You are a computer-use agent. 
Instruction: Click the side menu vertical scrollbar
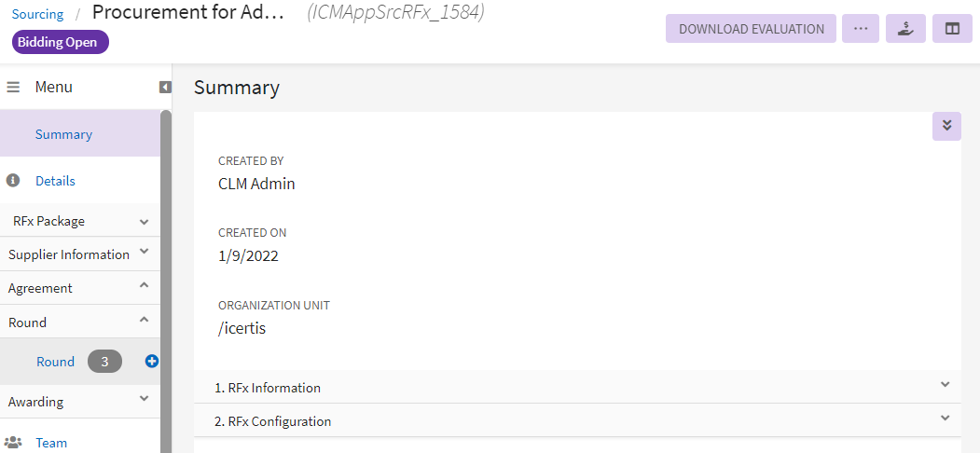tap(166, 280)
